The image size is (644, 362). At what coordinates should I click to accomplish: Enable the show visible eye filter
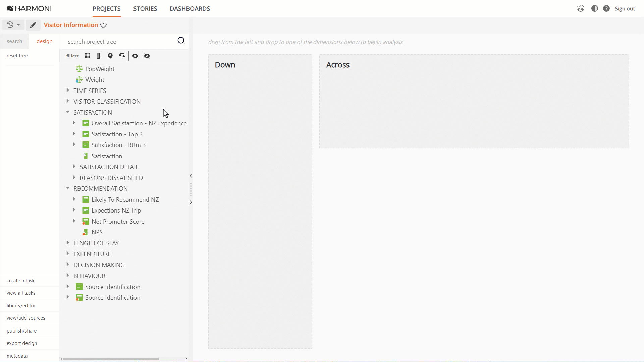pyautogui.click(x=135, y=56)
